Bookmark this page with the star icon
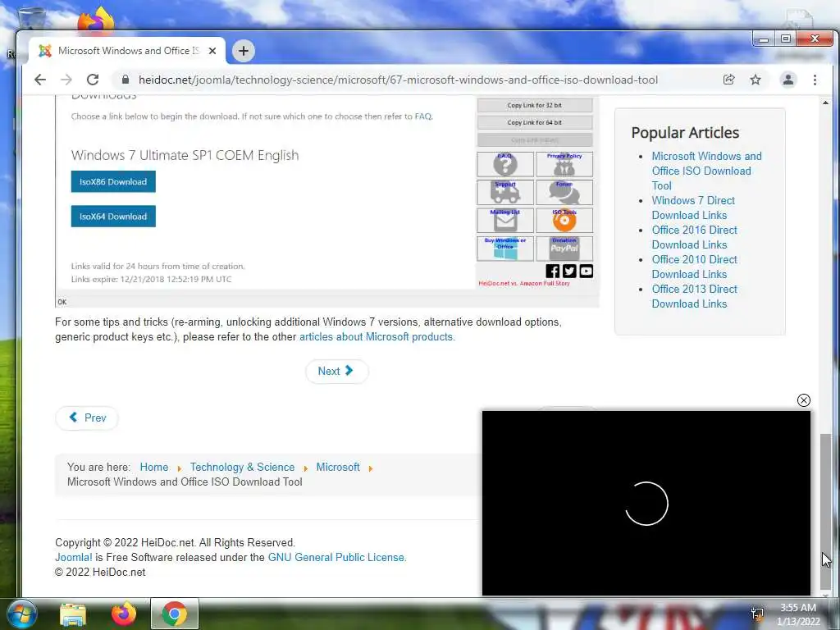This screenshot has height=630, width=840. click(x=756, y=80)
